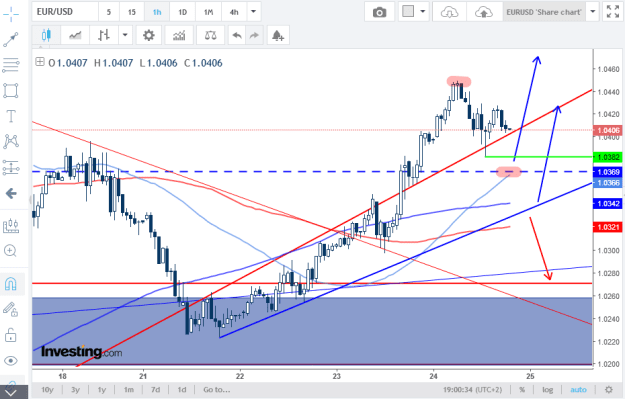Image resolution: width=625 pixels, height=399 pixels.
Task: Switch to 1D interval
Action: click(183, 12)
